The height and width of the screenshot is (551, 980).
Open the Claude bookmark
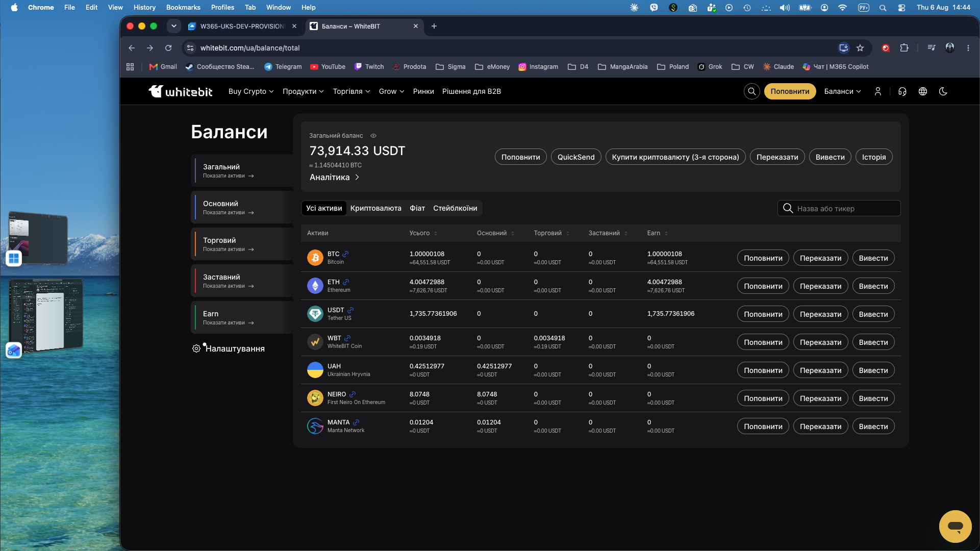coord(778,67)
